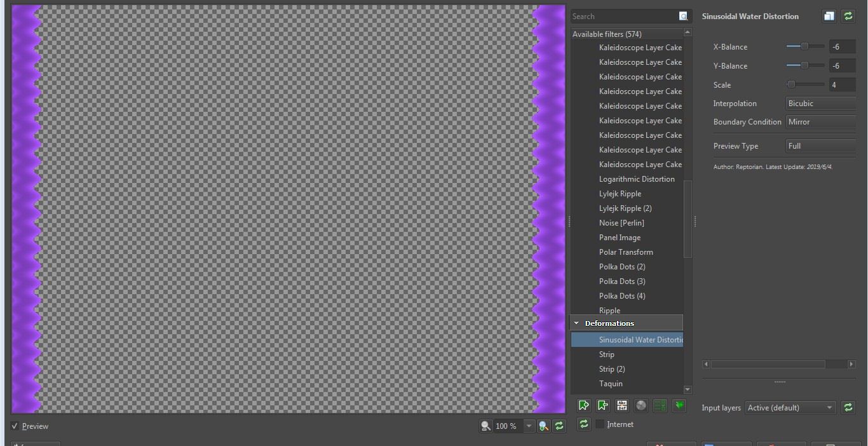Click the Available filters (574) header

pyautogui.click(x=627, y=34)
